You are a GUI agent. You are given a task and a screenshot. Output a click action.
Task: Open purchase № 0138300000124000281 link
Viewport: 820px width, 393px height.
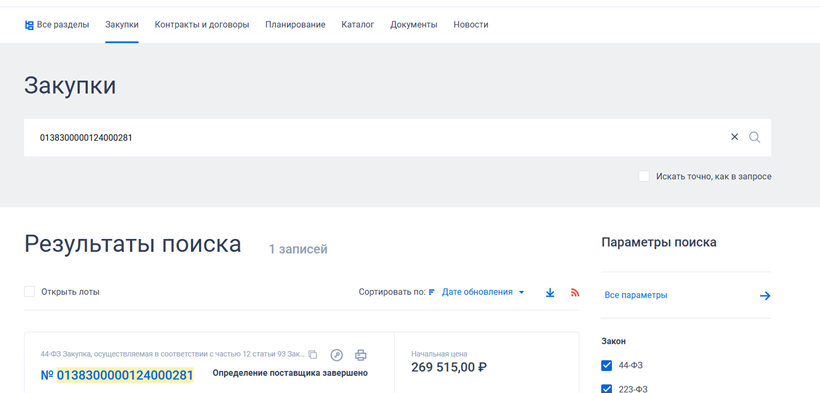117,375
